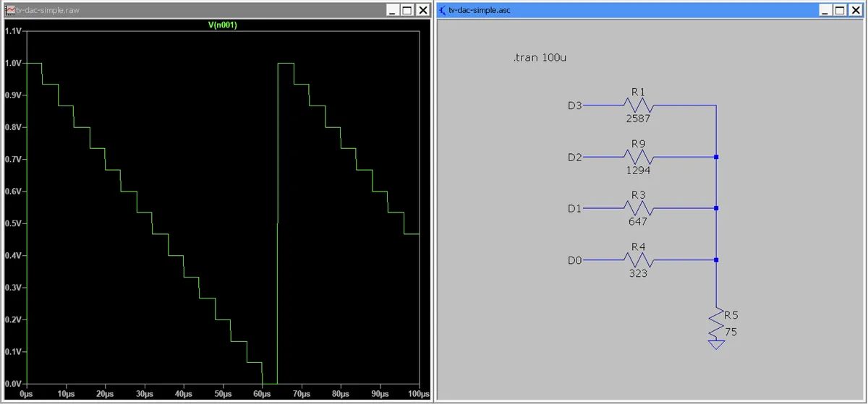
Task: Click the R4 reference label
Action: [638, 247]
